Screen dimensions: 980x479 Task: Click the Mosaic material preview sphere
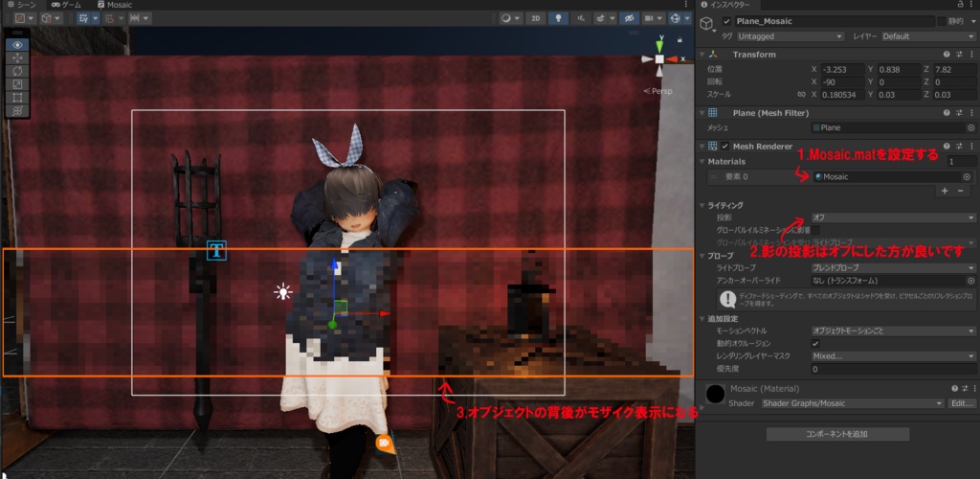[x=715, y=394]
